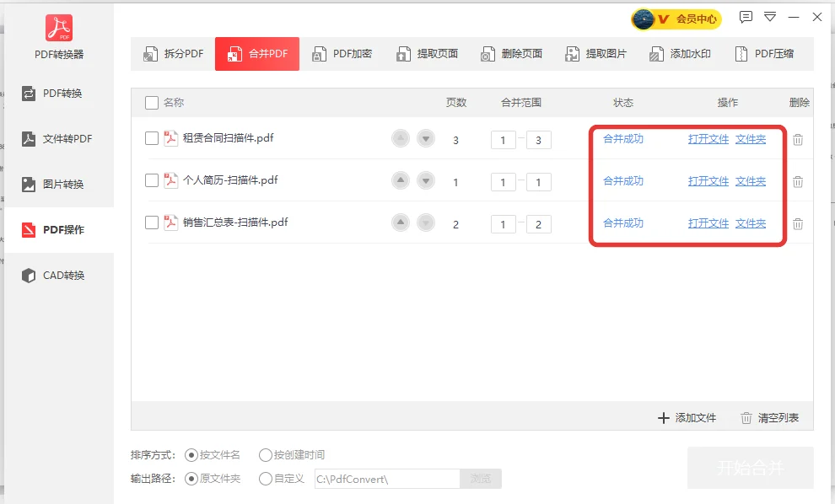The height and width of the screenshot is (504, 835).
Task: Click 租赁合同扫描件.pdf file name
Action: (x=228, y=138)
